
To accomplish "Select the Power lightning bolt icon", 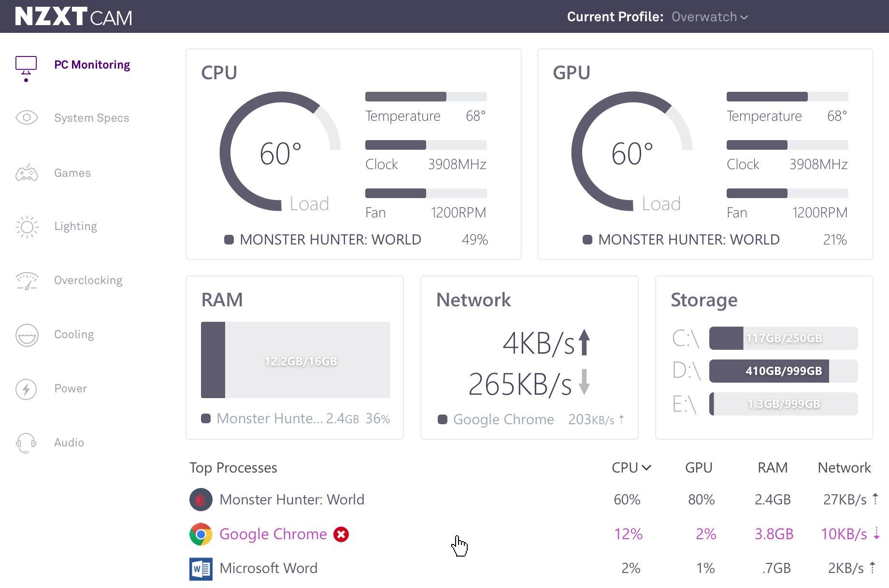I will coord(26,389).
